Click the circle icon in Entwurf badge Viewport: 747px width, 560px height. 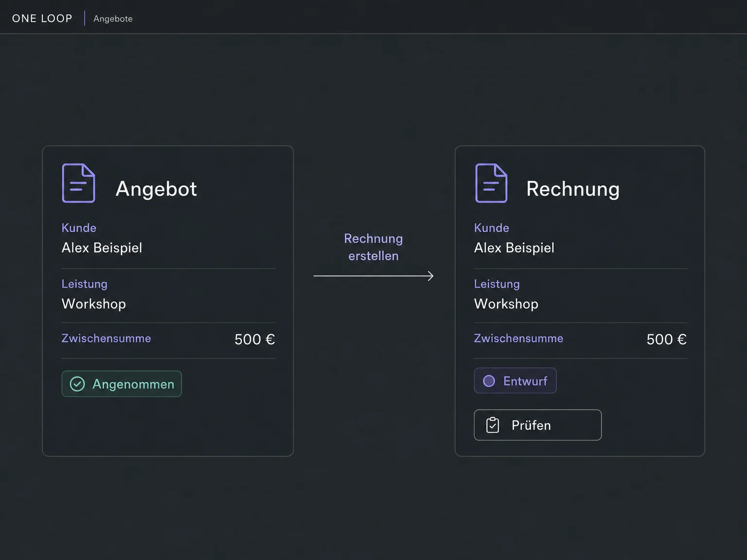coord(489,381)
